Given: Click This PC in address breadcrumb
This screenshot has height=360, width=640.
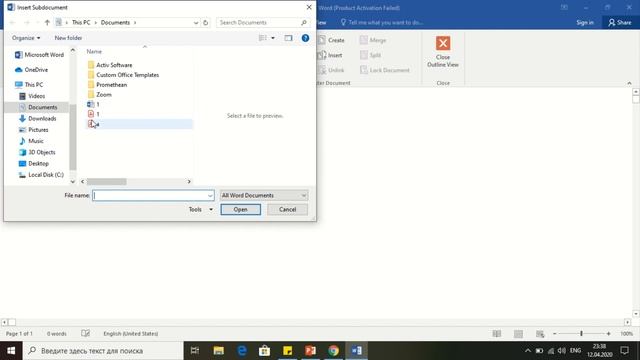Looking at the screenshot, I should point(81,22).
